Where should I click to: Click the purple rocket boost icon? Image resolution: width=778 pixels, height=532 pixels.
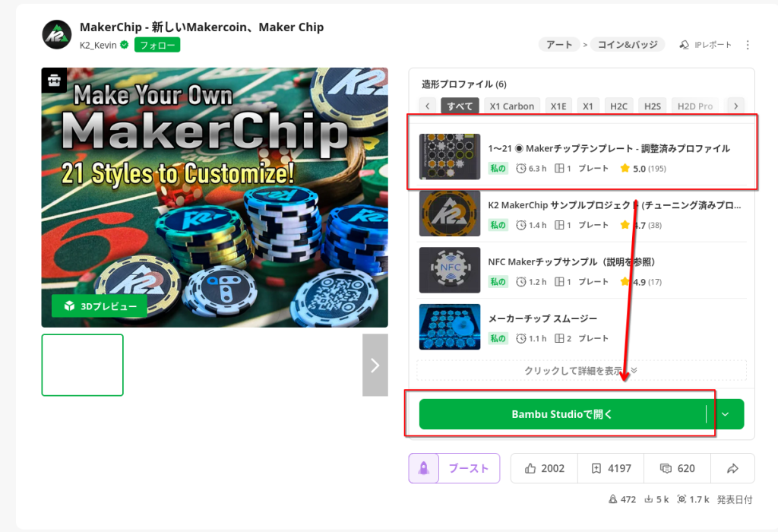(424, 468)
